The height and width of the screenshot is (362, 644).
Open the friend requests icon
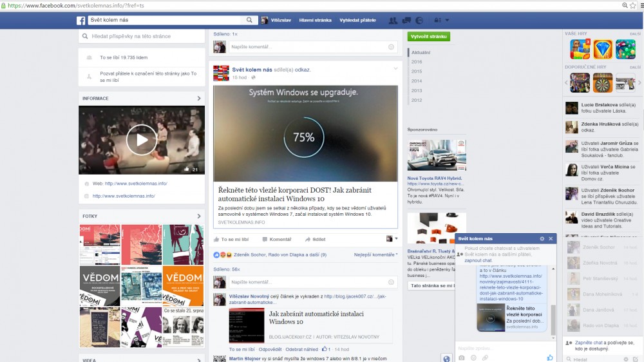pos(393,21)
